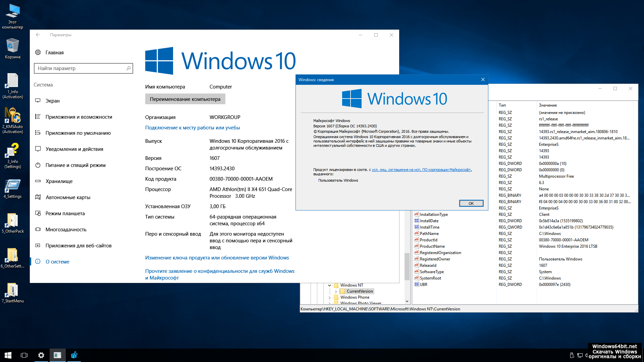Open the Экран display settings icon
The height and width of the screenshot is (362, 644).
pos(38,101)
